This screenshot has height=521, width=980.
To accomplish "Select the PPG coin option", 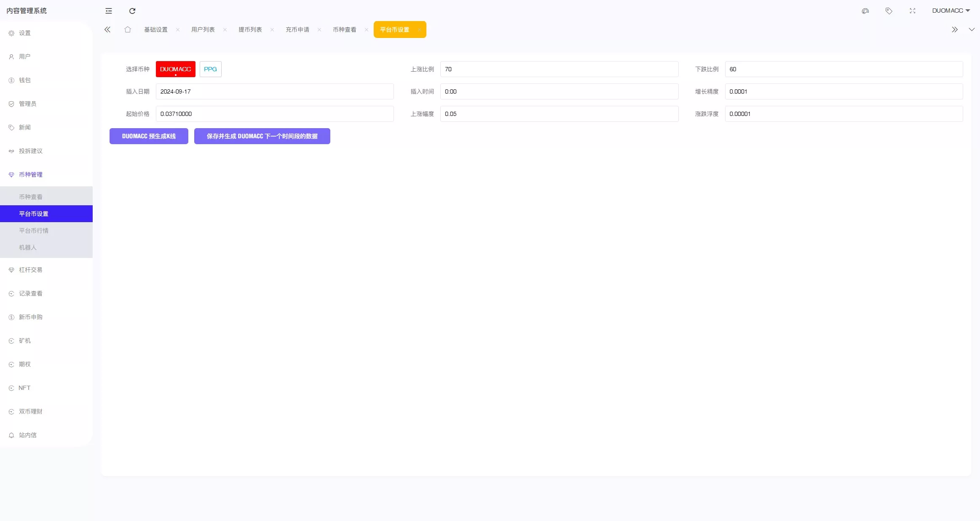I will click(x=210, y=69).
